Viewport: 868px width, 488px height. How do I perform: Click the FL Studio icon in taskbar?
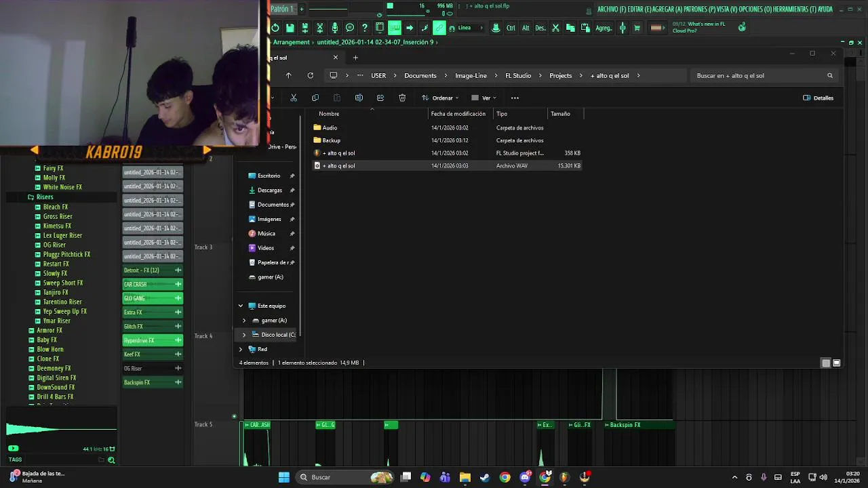tap(564, 477)
